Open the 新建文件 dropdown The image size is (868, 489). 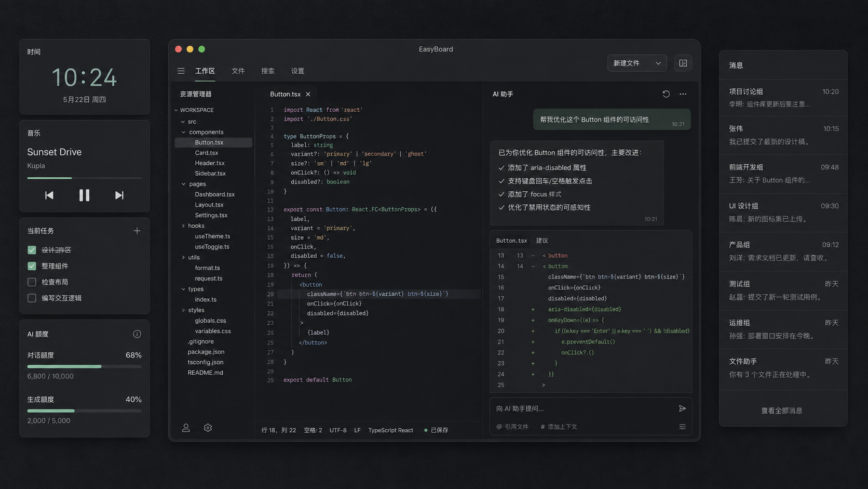[x=637, y=63]
